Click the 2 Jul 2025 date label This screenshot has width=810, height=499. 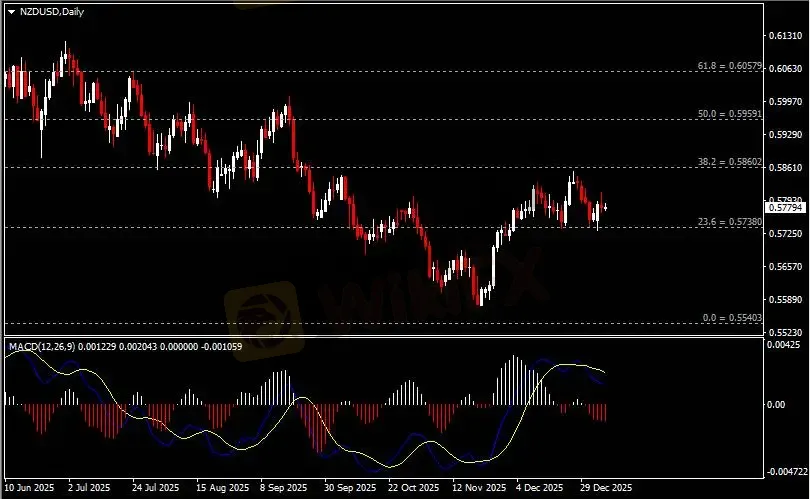89,488
